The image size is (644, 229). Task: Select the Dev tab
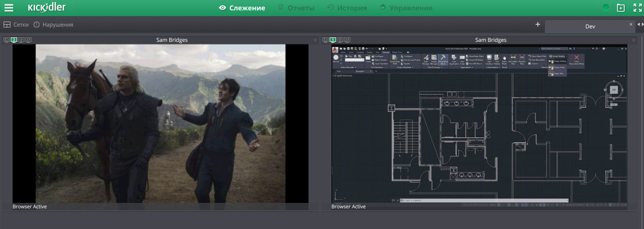[x=590, y=27]
